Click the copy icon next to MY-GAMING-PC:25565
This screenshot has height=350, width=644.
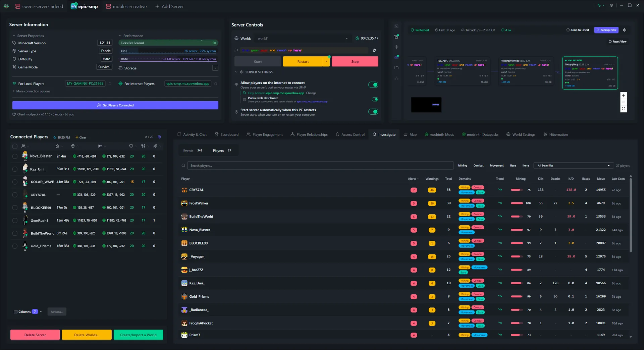coord(110,83)
